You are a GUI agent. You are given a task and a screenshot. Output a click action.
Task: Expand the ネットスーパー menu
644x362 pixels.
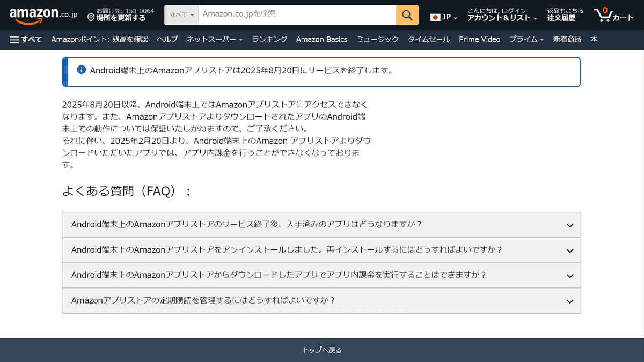pyautogui.click(x=215, y=40)
